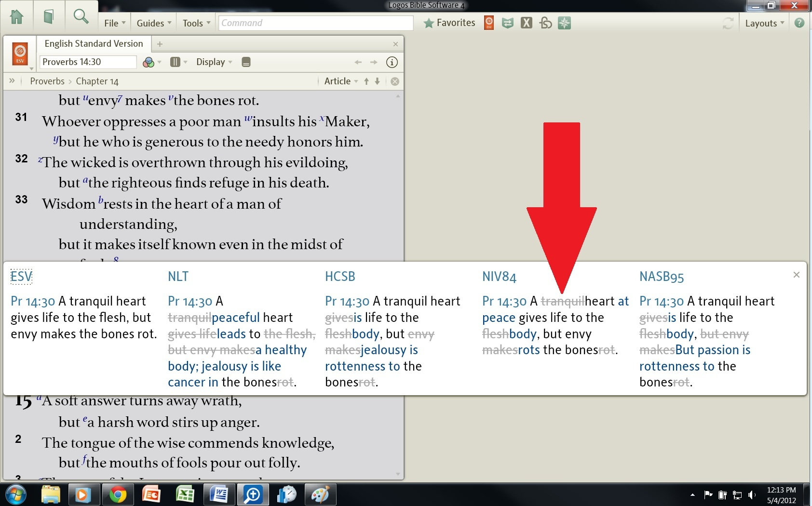Click the NLT heading in comparison popup
This screenshot has width=812, height=506.
(178, 277)
